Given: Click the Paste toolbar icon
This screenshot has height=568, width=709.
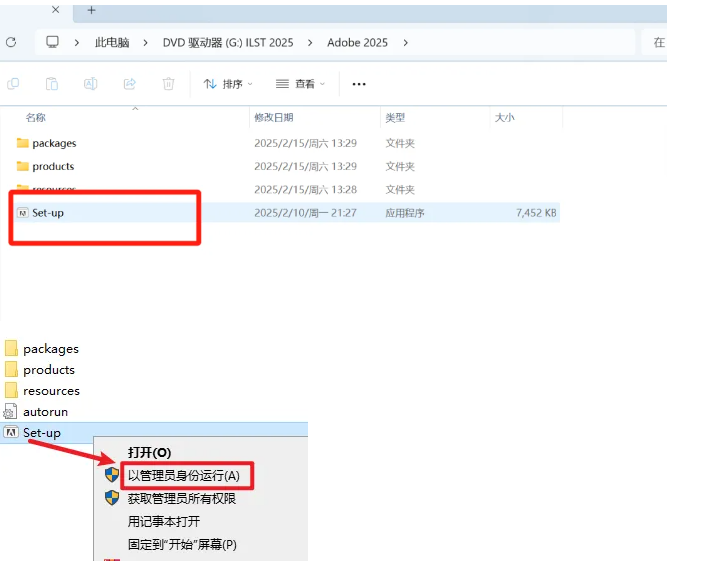Looking at the screenshot, I should coord(52,84).
